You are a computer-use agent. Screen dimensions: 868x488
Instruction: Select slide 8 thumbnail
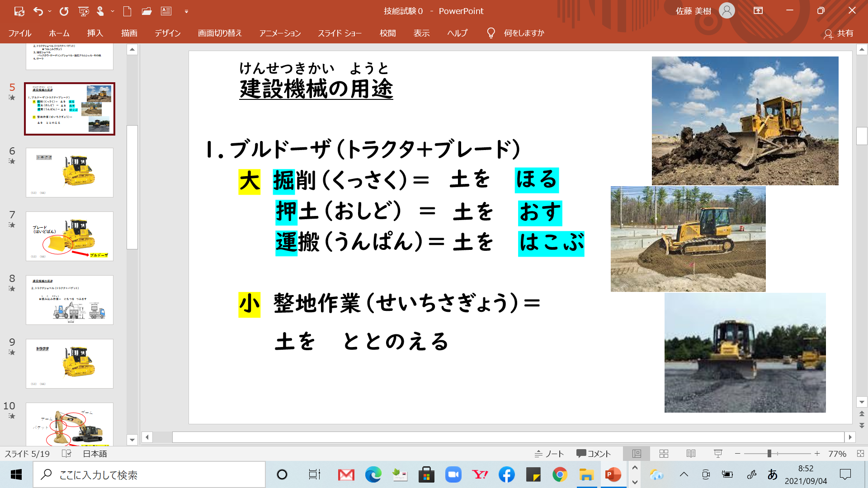(x=70, y=300)
